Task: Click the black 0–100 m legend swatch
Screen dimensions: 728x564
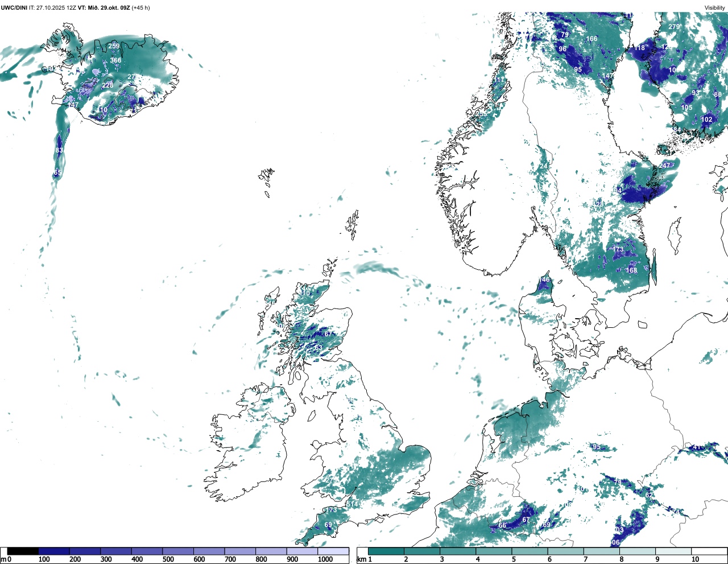Action: [23, 551]
